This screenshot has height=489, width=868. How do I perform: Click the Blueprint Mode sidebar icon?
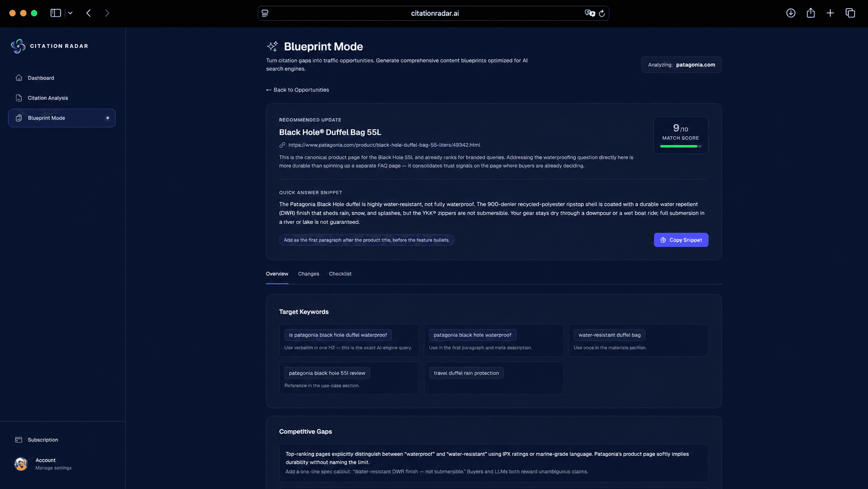point(19,118)
